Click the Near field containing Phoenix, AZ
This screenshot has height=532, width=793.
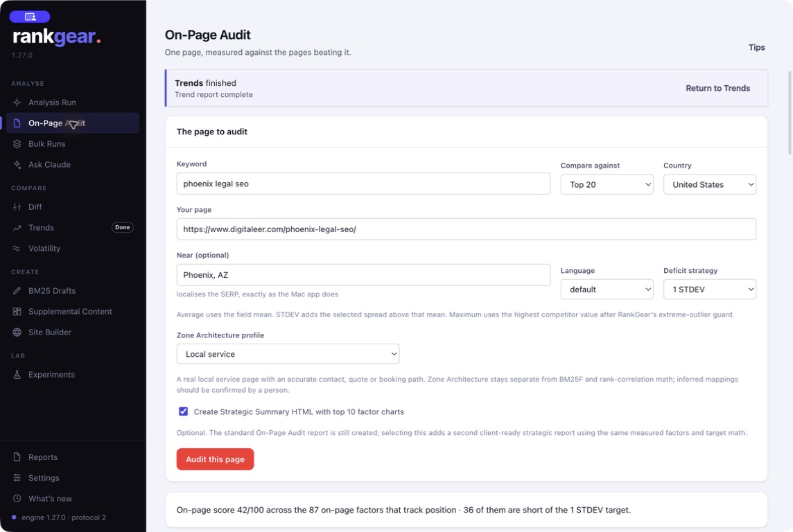tap(363, 275)
